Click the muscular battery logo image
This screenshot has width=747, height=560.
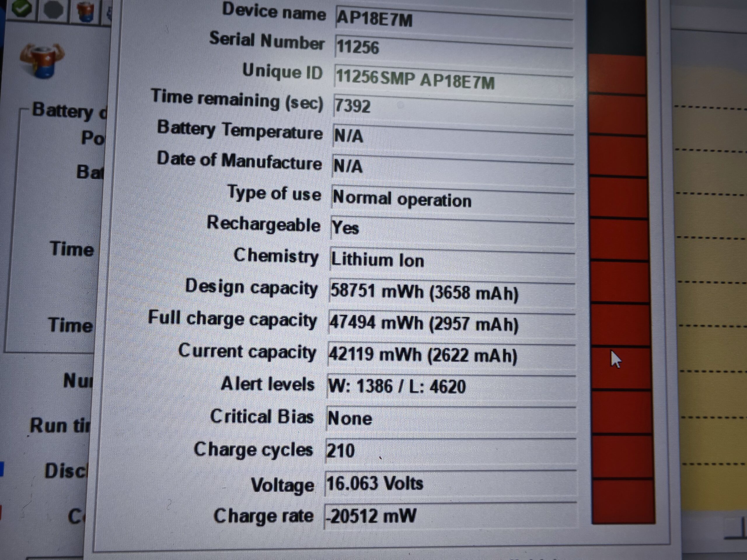coord(42,60)
